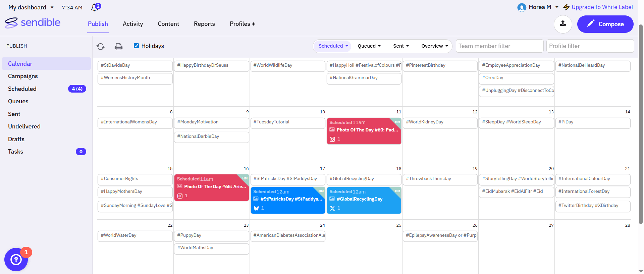The width and height of the screenshot is (644, 274).
Task: Click the #PuppyDay holiday entry
Action: [212, 236]
